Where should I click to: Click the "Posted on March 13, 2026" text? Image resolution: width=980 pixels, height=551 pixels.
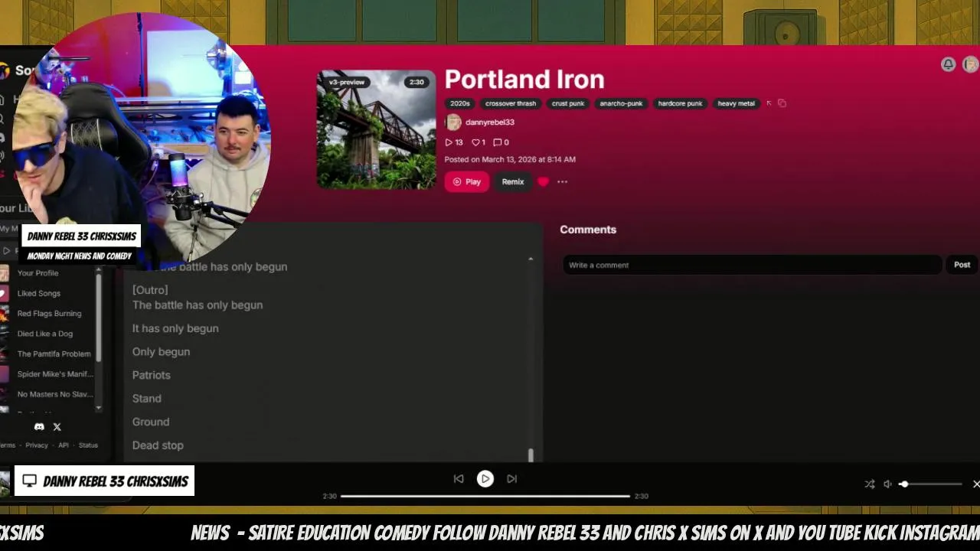pyautogui.click(x=510, y=160)
